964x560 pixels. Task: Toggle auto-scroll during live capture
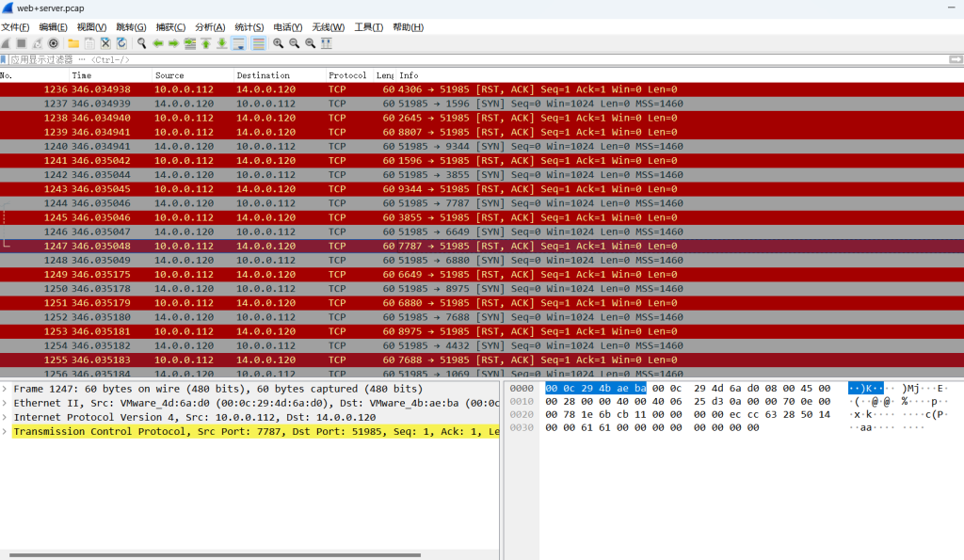(x=238, y=43)
